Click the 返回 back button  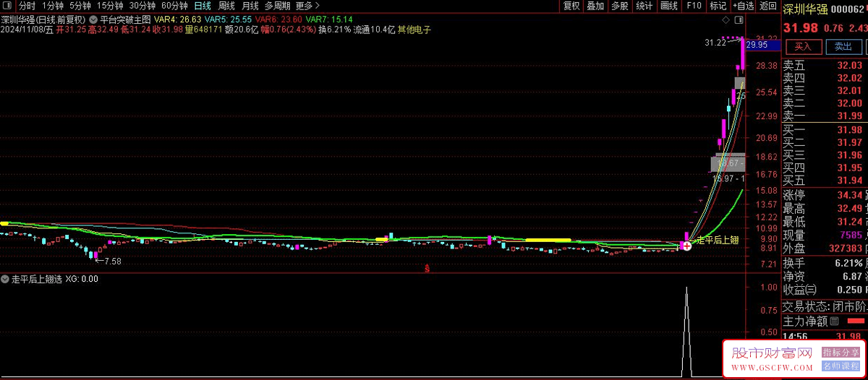(x=767, y=6)
